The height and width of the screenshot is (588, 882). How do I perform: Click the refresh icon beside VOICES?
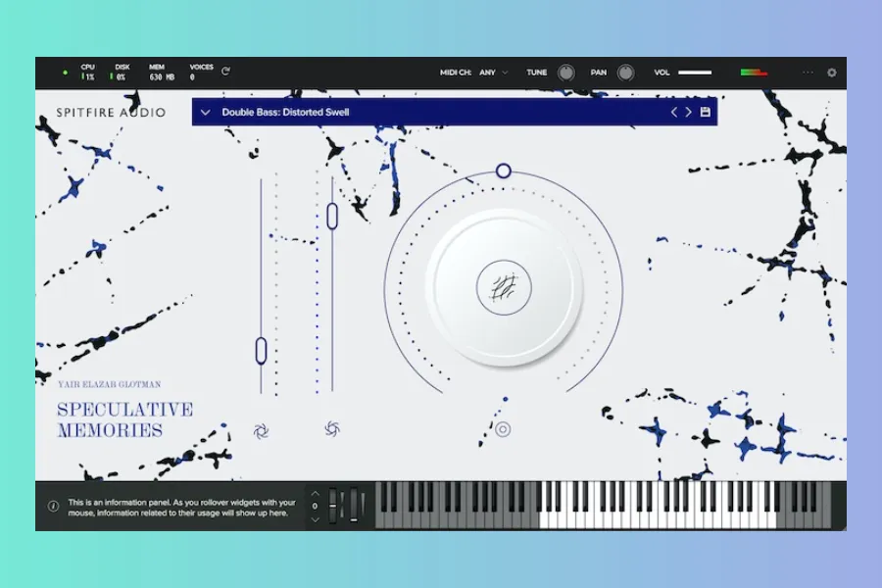point(226,72)
